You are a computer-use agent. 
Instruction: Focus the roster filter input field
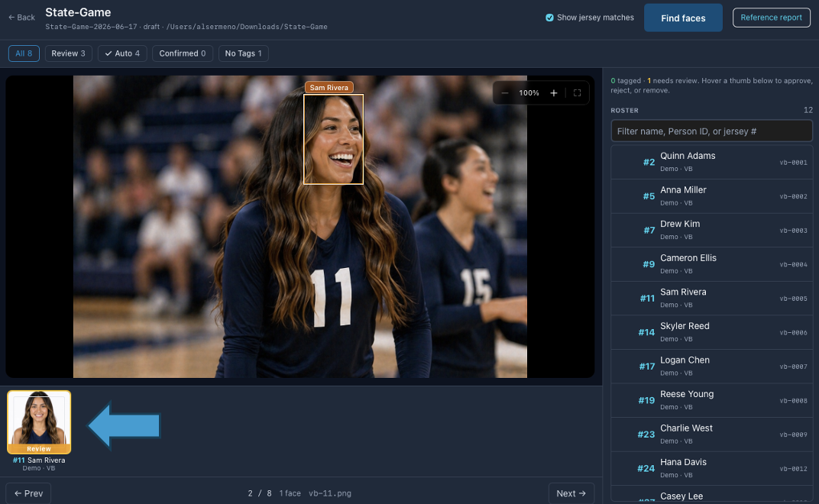(711, 131)
